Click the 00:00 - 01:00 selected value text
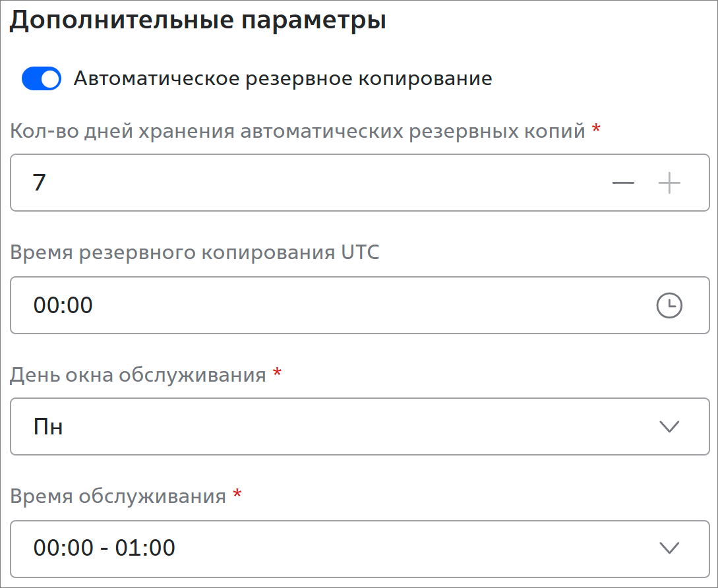The width and height of the screenshot is (718, 588). 104,548
